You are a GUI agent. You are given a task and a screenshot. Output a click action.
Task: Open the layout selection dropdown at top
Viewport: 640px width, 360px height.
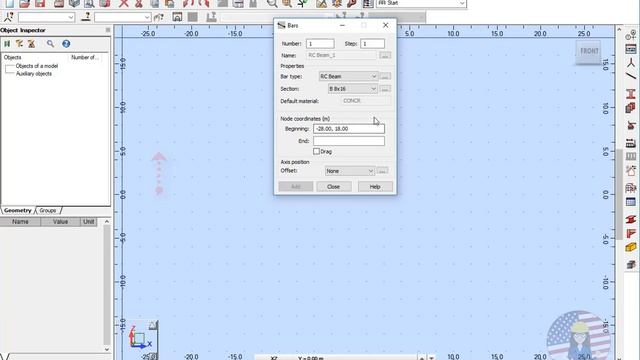tap(421, 3)
